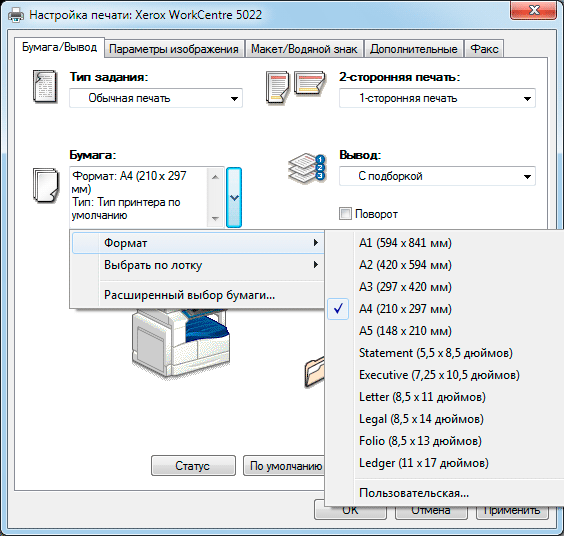Select A5 (148 x 210 мм) format
This screenshot has width=564, height=536.
(445, 331)
